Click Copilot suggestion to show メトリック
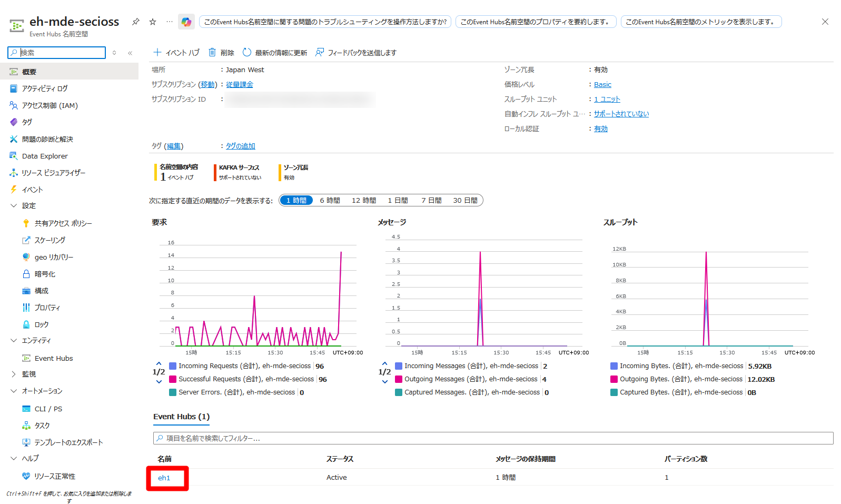Viewport: 841px width, 504px height. click(701, 22)
